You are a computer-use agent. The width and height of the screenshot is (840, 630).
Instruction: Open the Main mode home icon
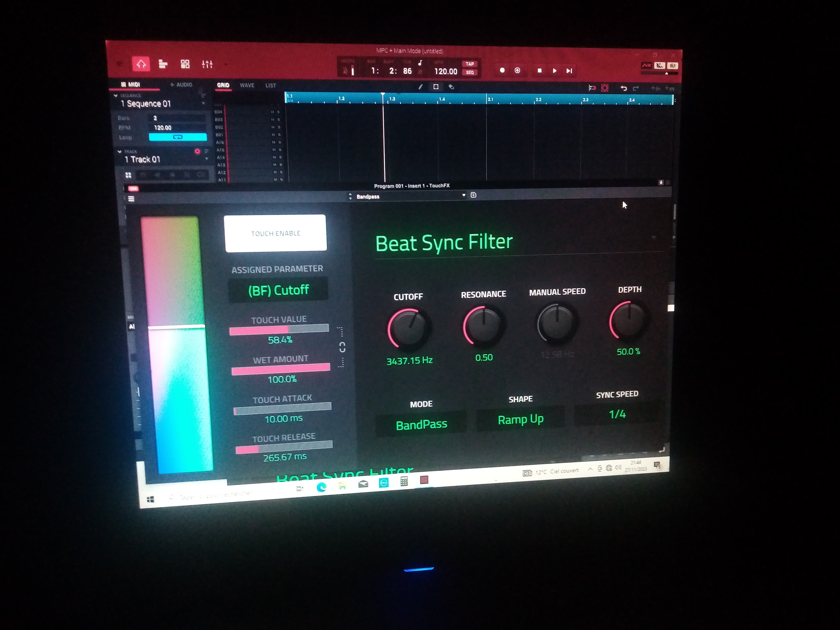tap(141, 64)
